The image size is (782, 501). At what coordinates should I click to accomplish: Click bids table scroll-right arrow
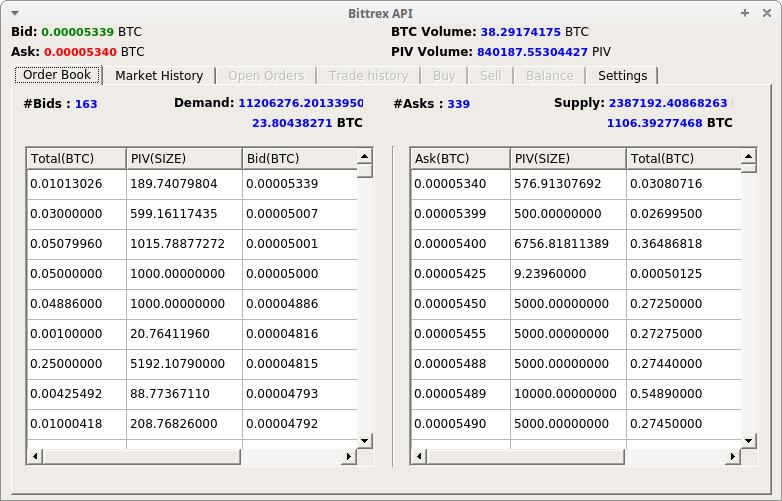click(349, 456)
